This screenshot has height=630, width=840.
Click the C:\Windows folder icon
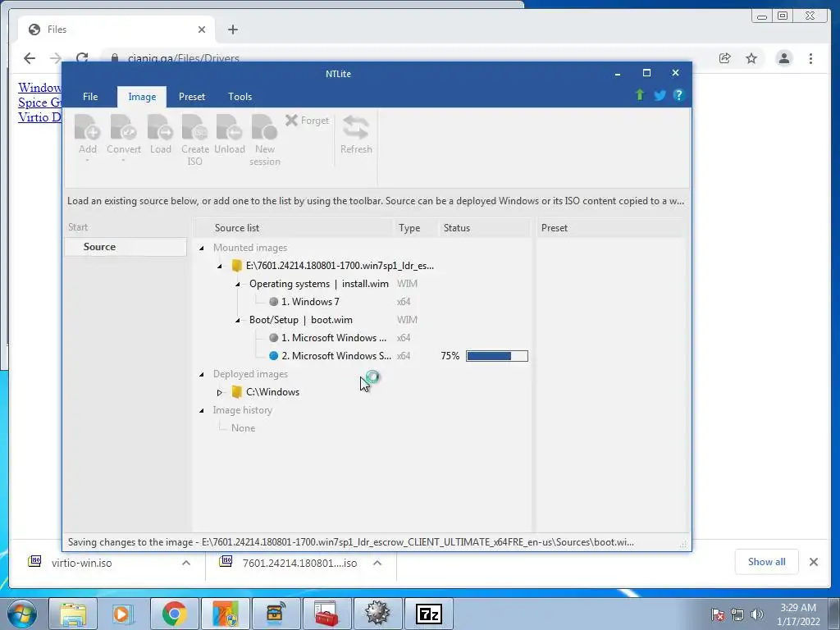tap(237, 391)
